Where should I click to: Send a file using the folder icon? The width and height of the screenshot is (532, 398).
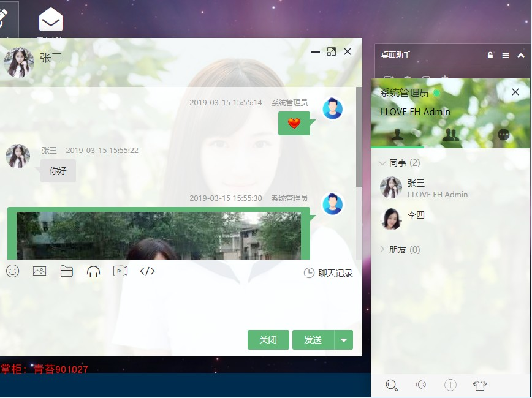point(66,271)
